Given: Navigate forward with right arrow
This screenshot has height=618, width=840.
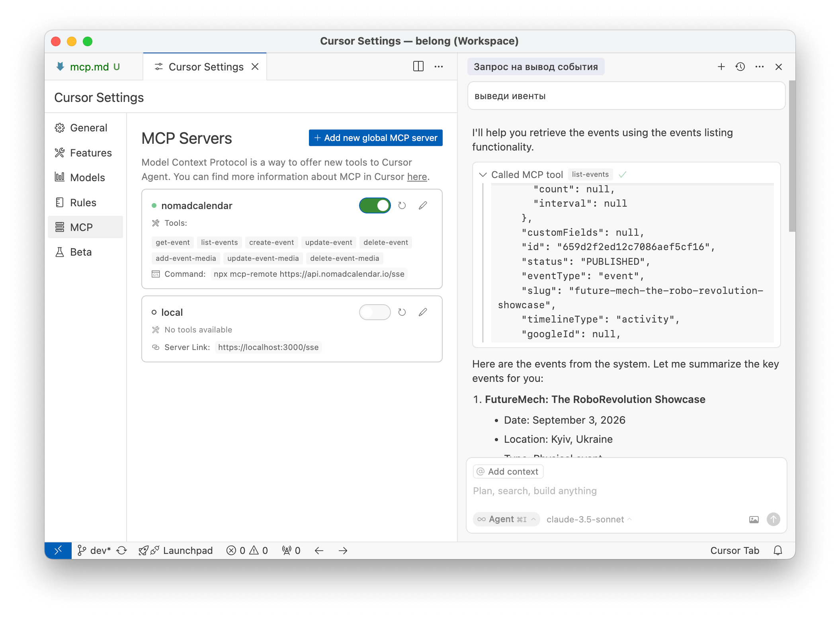Looking at the screenshot, I should tap(343, 550).
